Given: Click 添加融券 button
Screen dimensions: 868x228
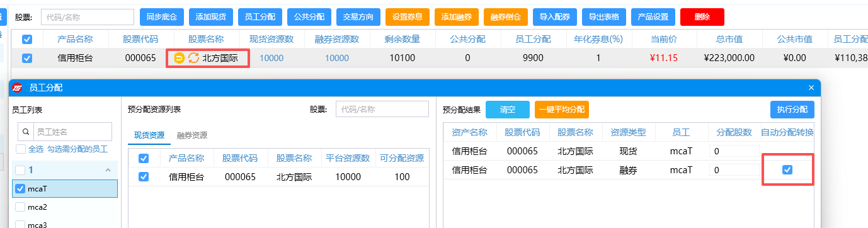Looking at the screenshot, I should click(457, 17).
